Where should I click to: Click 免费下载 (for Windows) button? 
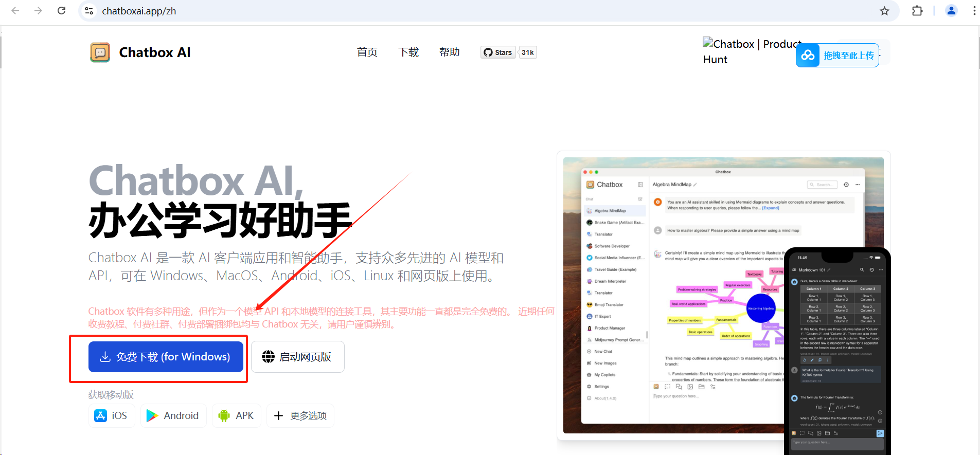pos(166,357)
